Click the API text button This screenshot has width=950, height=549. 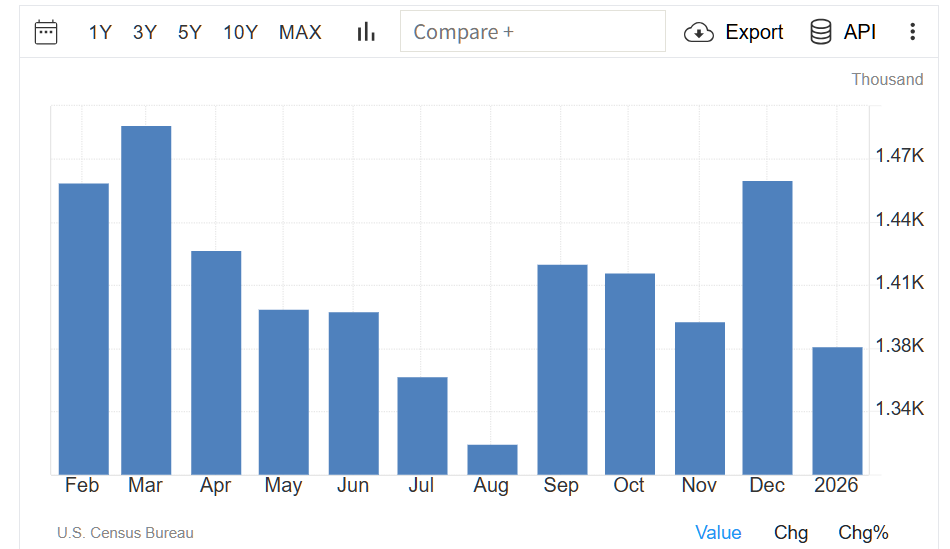click(x=860, y=32)
